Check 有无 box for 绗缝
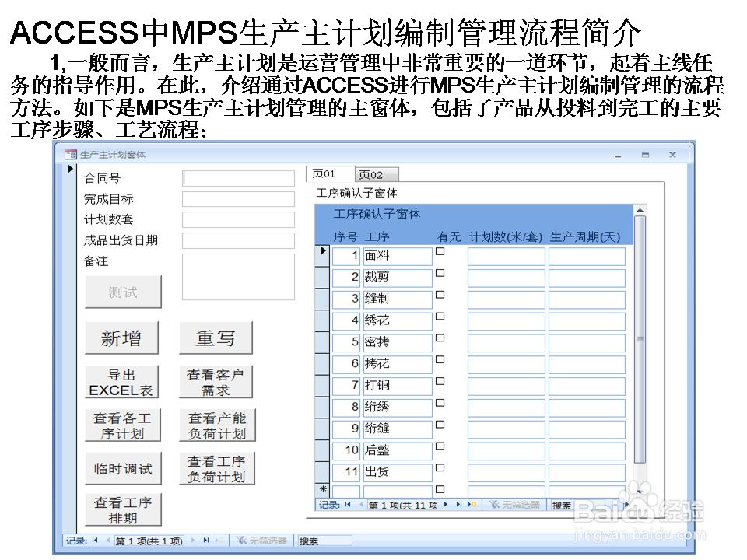The image size is (747, 560). tap(440, 425)
